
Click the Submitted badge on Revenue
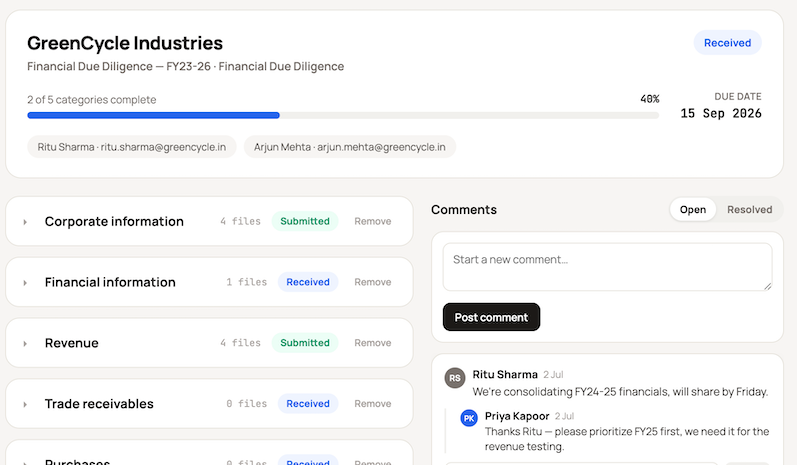(x=305, y=343)
